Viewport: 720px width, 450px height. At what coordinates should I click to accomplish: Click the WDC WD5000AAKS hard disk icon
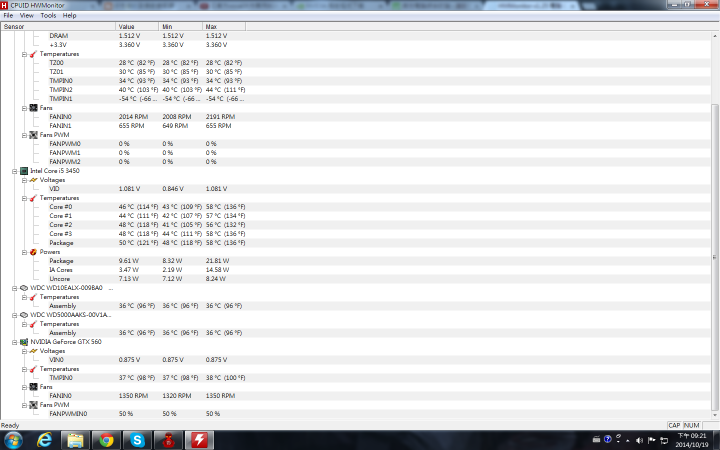tap(24, 315)
